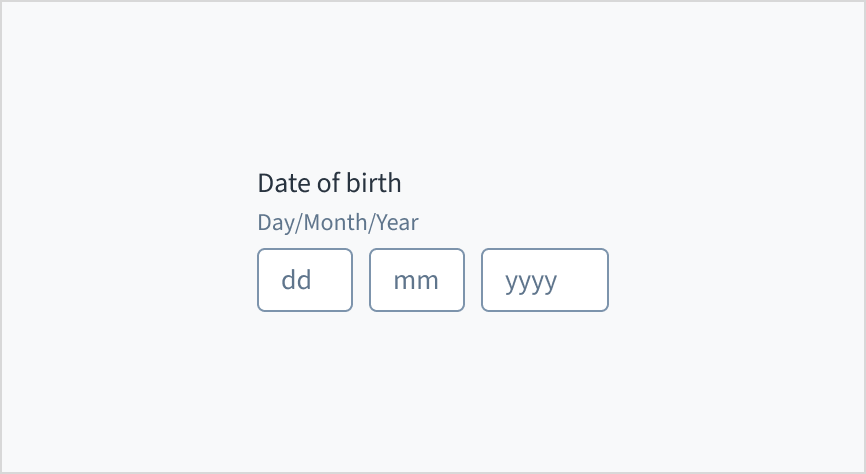Select the last date of birth field

click(545, 280)
